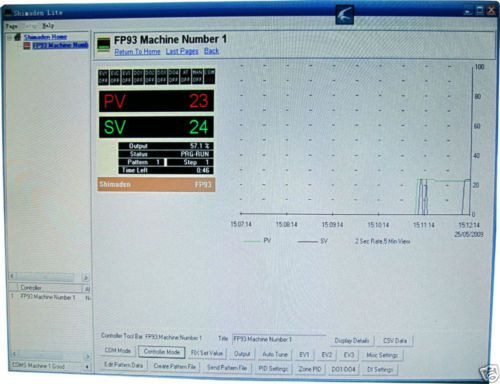
Task: Click the MAN OFF status indicator
Action: 197,77
